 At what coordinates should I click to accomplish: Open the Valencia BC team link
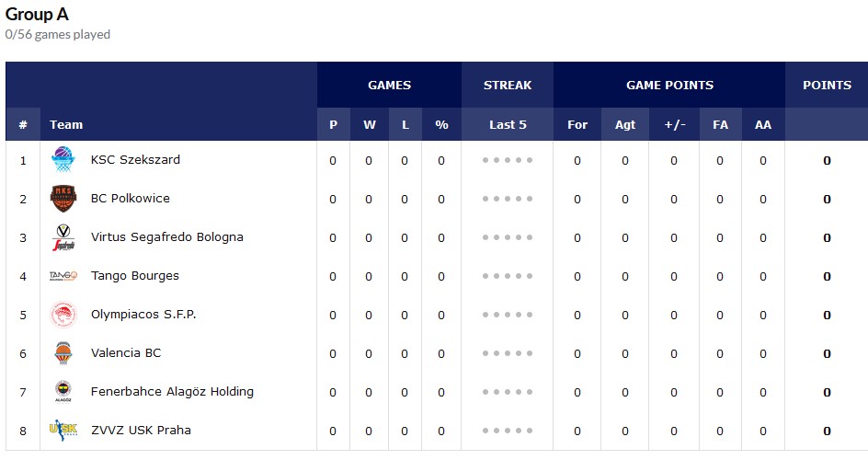pos(126,353)
